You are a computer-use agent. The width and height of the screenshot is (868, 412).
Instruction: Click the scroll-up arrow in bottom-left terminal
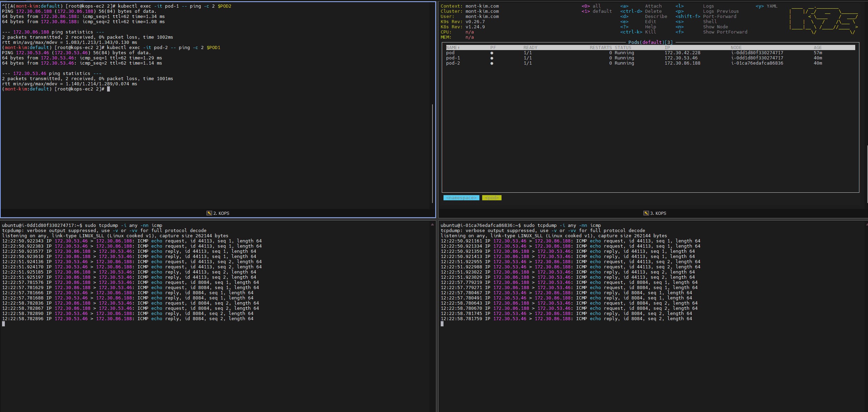(432, 225)
